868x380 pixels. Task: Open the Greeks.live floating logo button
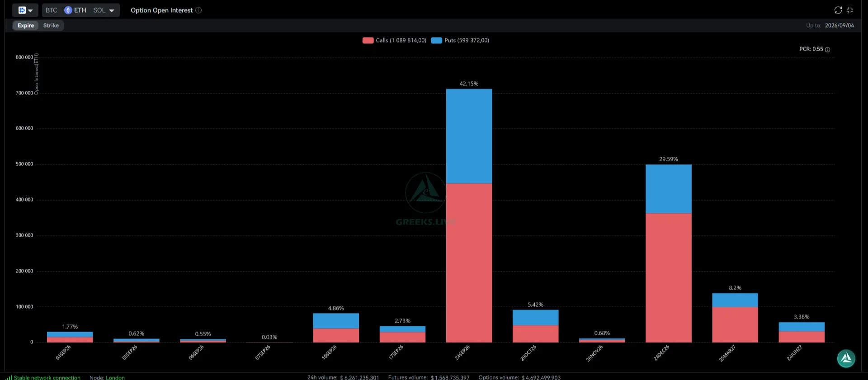pos(846,359)
